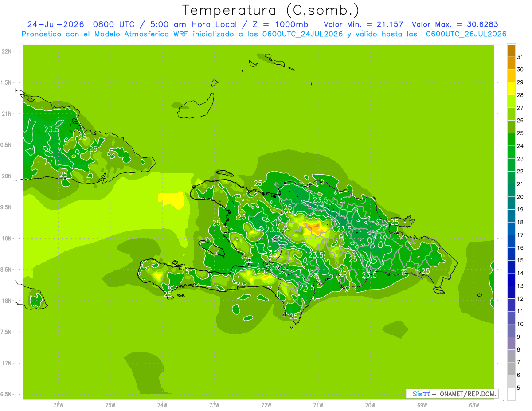Click the orange hot spot in central Hispaniola
Image resolution: width=532 pixels, height=411 pixels.
315,228
